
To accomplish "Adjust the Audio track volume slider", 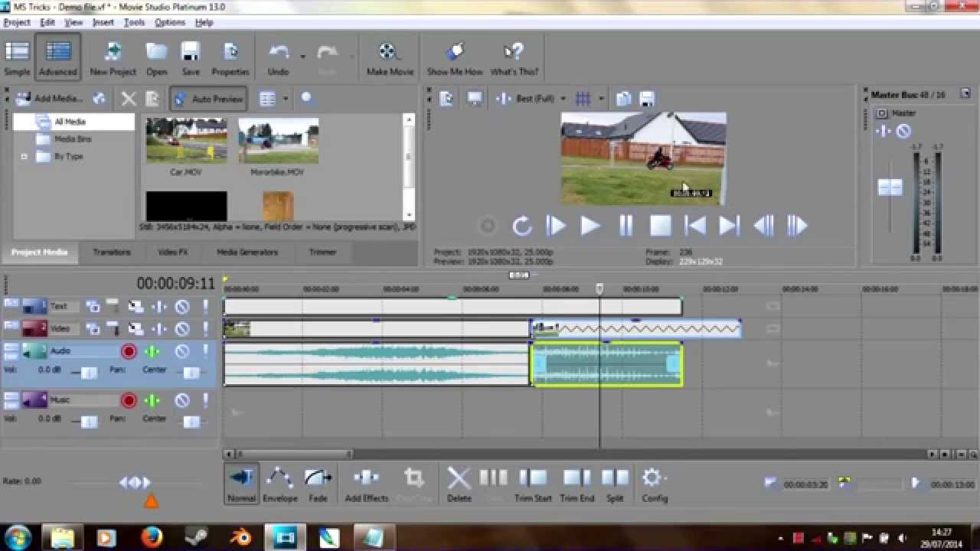I will (89, 372).
